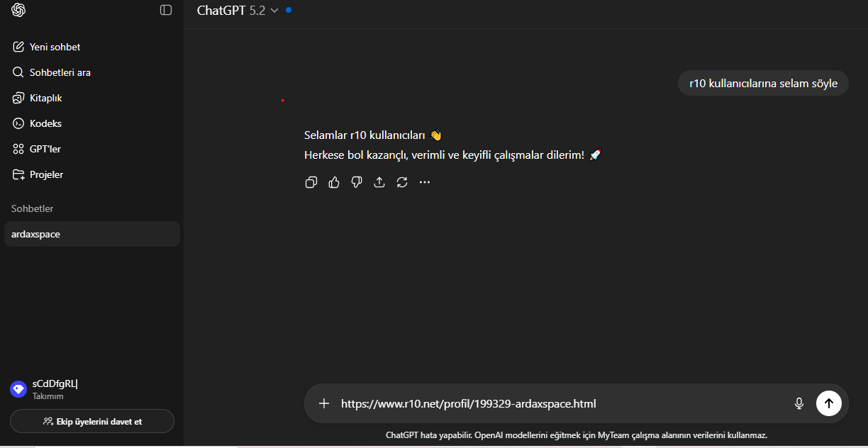Copy the assistant response
Image resolution: width=868 pixels, height=448 pixels.
click(x=311, y=182)
